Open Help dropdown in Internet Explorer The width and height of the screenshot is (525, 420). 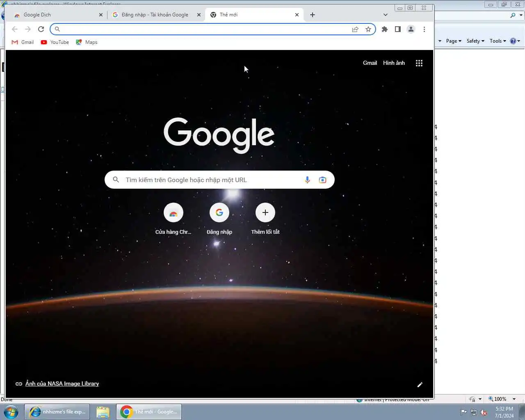pos(515,41)
